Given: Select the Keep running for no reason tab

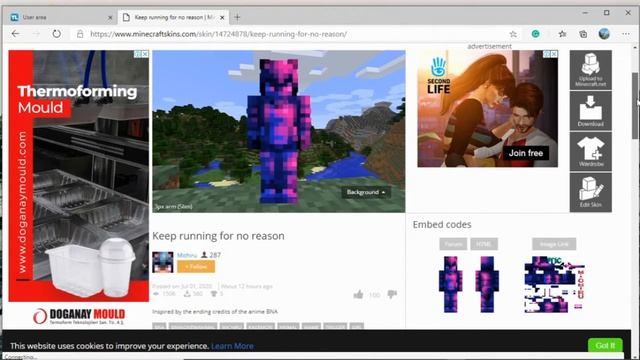Looking at the screenshot, I should [173, 17].
